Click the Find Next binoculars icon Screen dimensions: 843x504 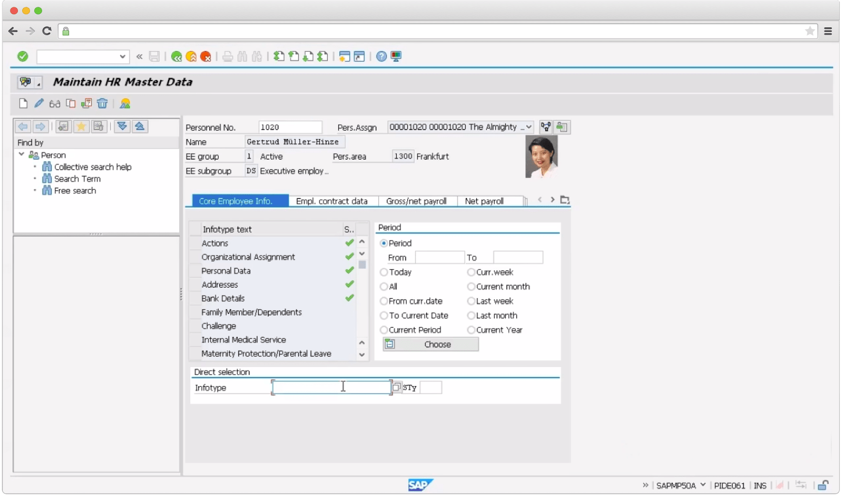[257, 56]
